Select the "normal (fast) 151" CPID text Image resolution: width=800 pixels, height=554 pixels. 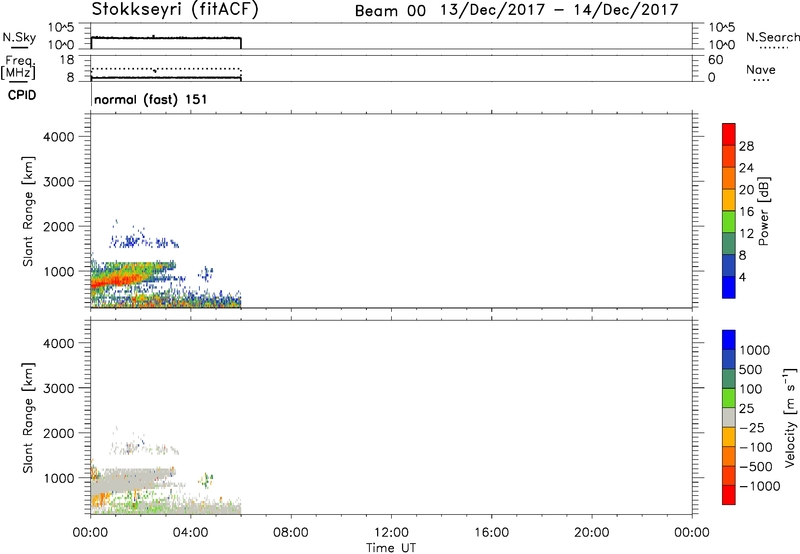pyautogui.click(x=151, y=99)
